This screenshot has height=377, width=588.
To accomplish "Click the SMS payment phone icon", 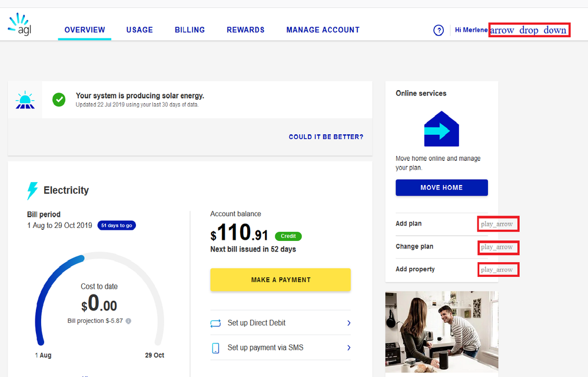I will pyautogui.click(x=215, y=348).
